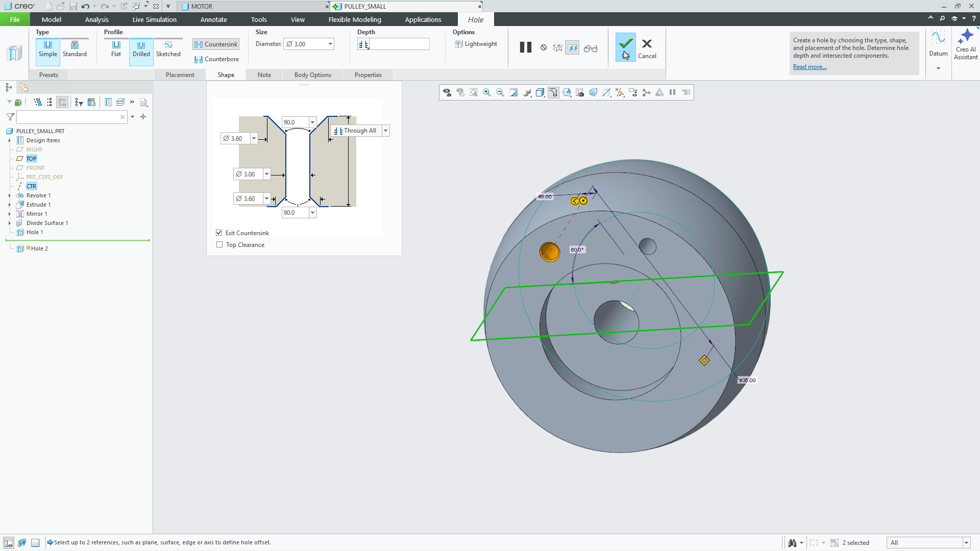Toggle the glasses verify preview mode
980x551 pixels.
click(x=590, y=48)
